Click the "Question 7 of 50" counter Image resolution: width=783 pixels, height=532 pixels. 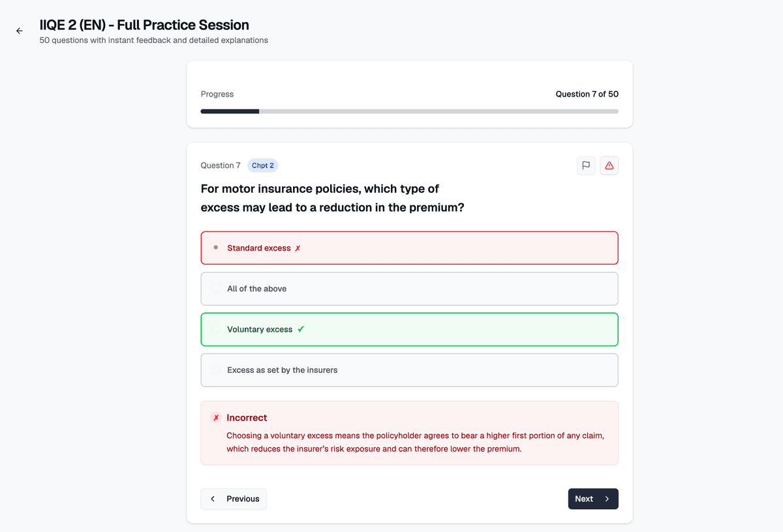click(587, 94)
